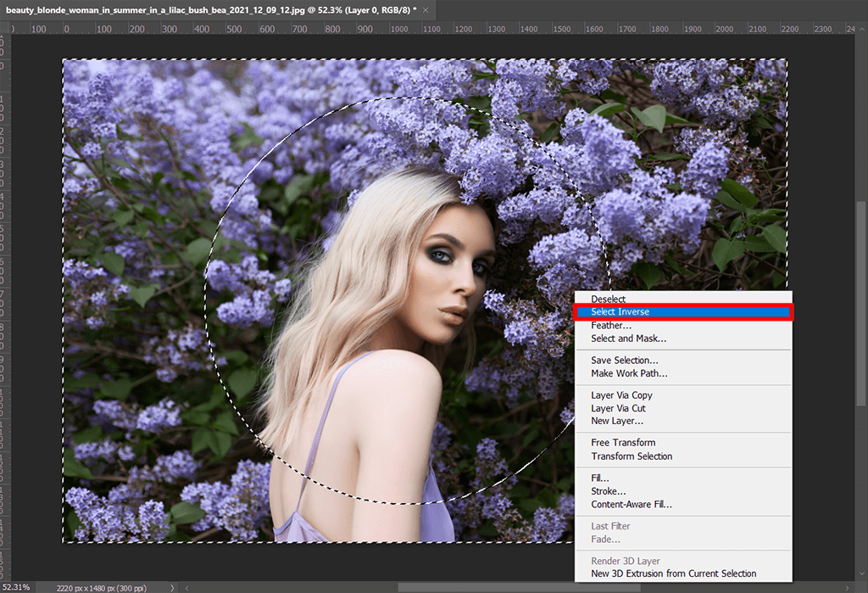Close the lilac bush document tab
Image resolution: width=868 pixels, height=593 pixels.
click(426, 10)
